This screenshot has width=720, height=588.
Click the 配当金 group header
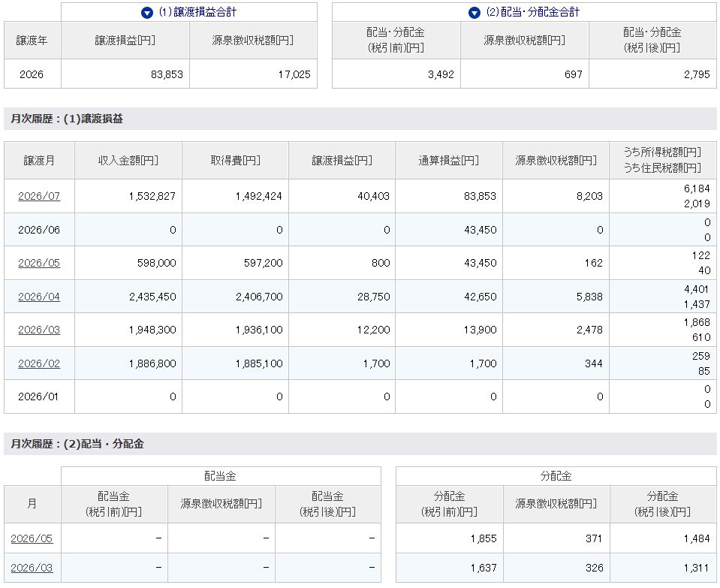[x=221, y=476]
